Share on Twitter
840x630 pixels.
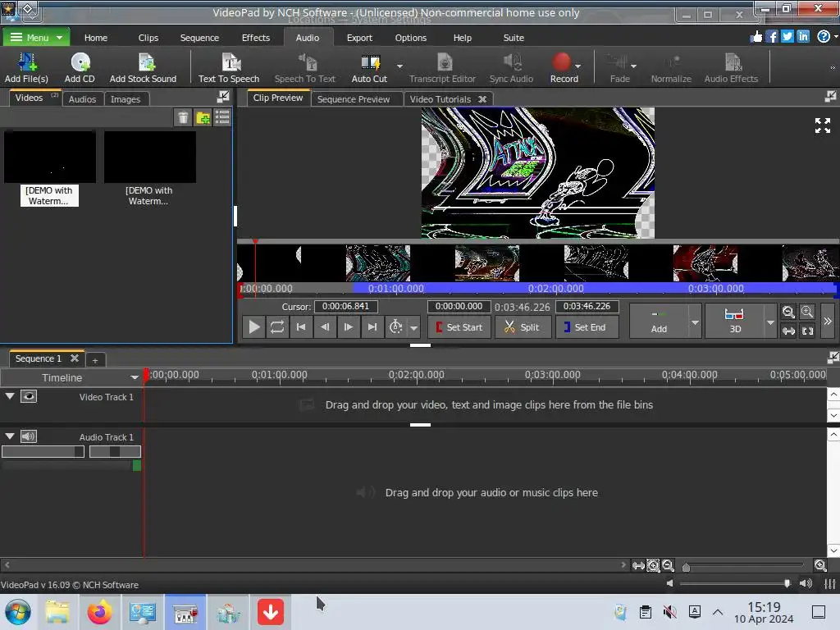pyautogui.click(x=787, y=36)
